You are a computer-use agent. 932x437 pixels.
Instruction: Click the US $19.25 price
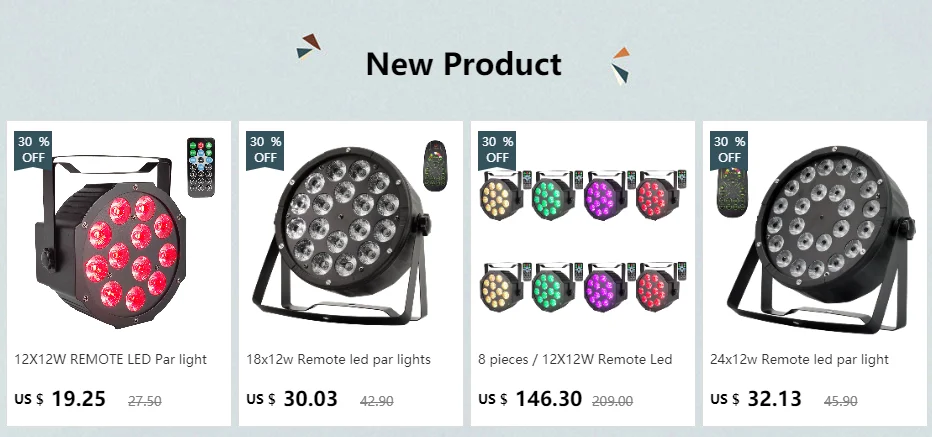point(60,398)
